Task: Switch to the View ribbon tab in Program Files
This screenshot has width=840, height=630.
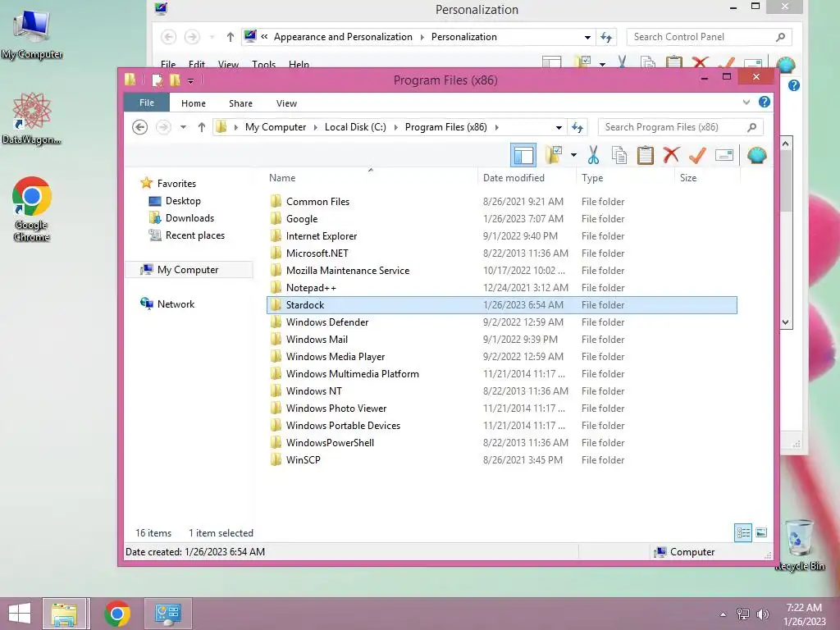Action: pyautogui.click(x=286, y=103)
